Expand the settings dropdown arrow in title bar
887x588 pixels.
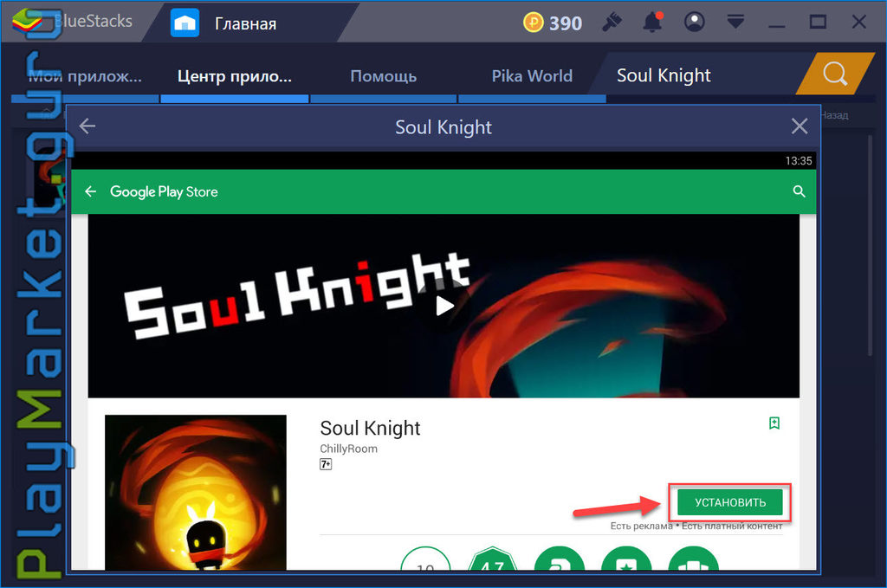(735, 23)
